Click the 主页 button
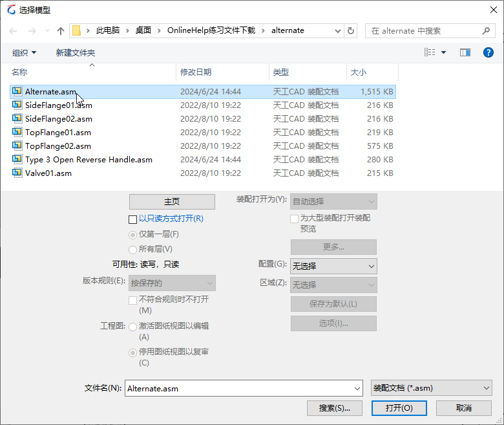Viewport: 504px width, 425px height. (172, 202)
